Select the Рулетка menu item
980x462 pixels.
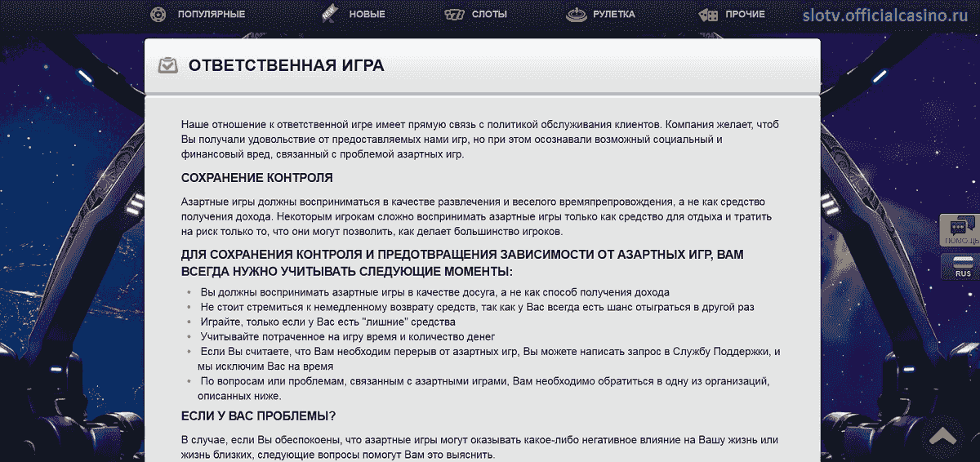coord(614,14)
